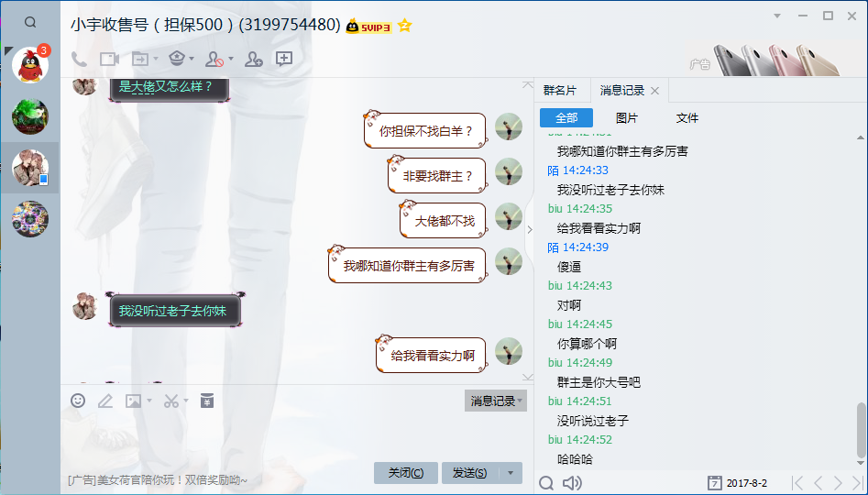This screenshot has width=868, height=495.
Task: Search contacts with the magnifier in sidebar
Action: [30, 22]
